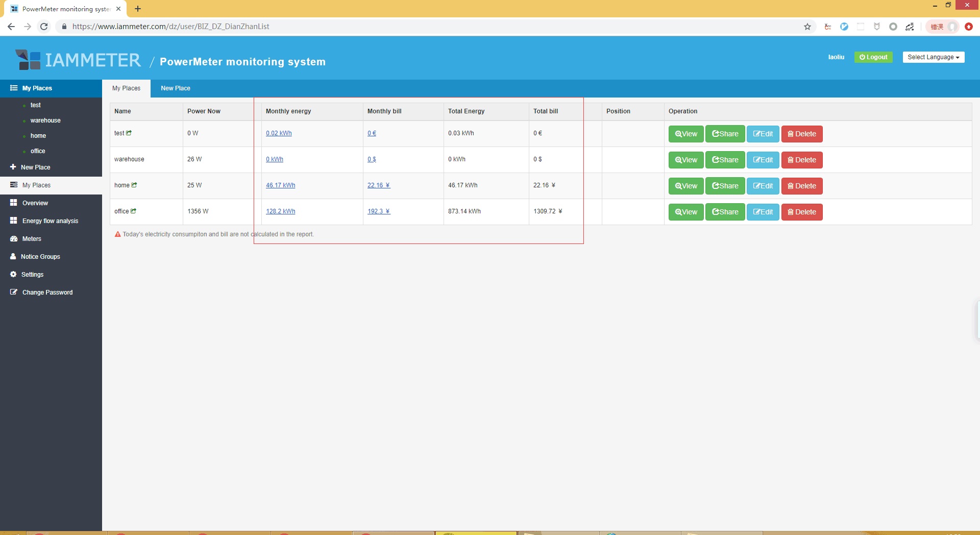Click the browser reload icon
The width and height of the screenshot is (980, 535).
coord(44,26)
